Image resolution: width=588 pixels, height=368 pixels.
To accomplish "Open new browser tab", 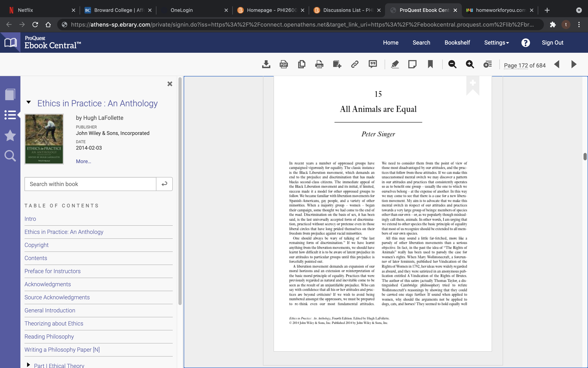I will coord(547,10).
